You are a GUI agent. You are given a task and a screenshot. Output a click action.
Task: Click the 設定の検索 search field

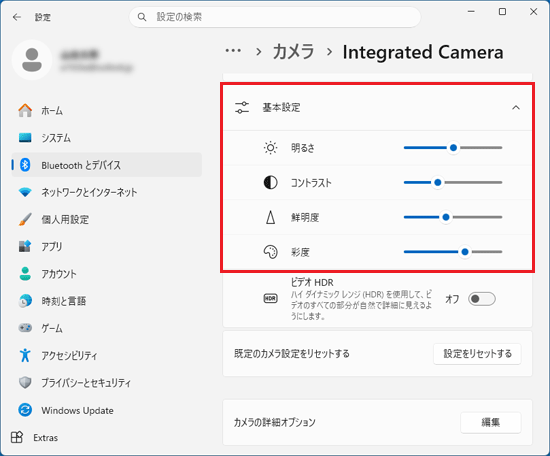coord(275,17)
